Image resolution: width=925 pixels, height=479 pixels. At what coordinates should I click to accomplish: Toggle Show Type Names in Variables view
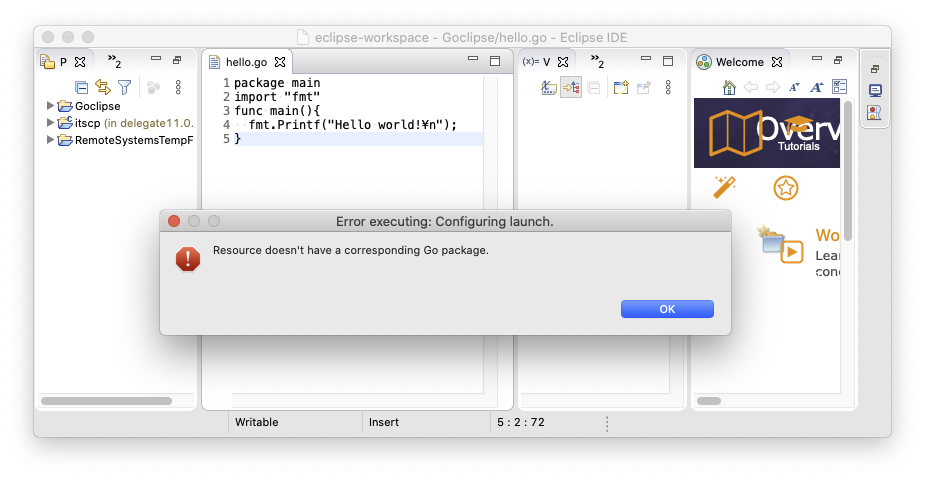tap(548, 88)
